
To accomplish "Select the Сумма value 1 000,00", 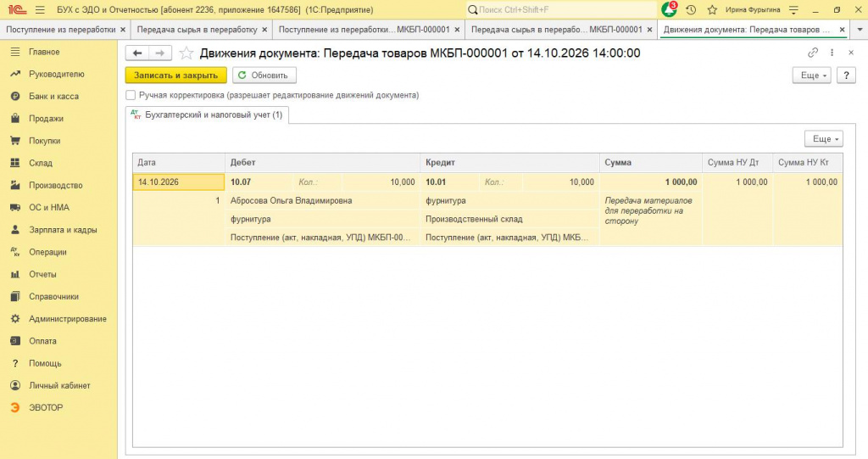I will coord(651,182).
